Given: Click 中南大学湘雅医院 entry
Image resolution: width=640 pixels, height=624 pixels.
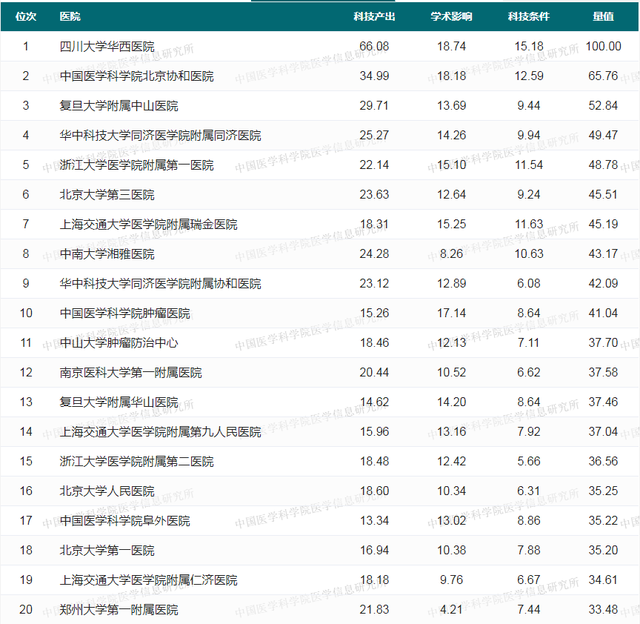Looking at the screenshot, I should pyautogui.click(x=107, y=254).
